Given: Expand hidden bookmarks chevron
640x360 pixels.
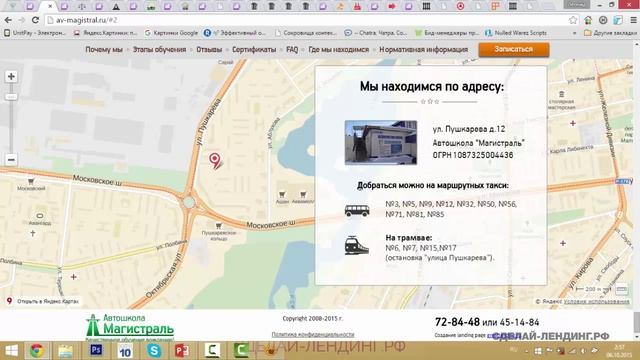Looking at the screenshot, I should pyautogui.click(x=575, y=33).
